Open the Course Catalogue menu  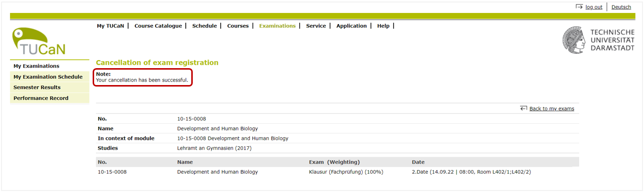point(158,26)
